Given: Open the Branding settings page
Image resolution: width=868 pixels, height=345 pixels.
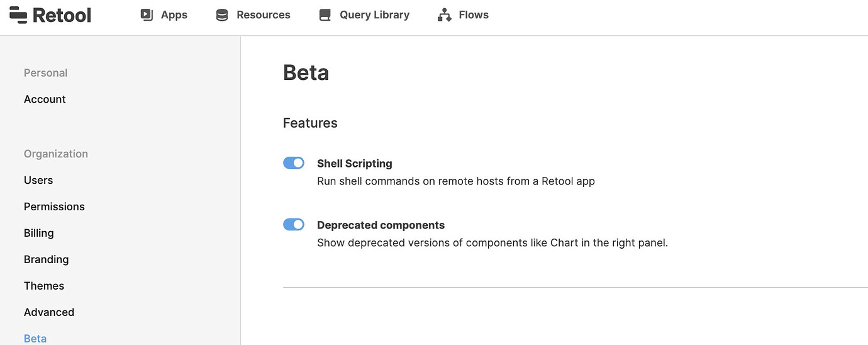Looking at the screenshot, I should (x=47, y=259).
